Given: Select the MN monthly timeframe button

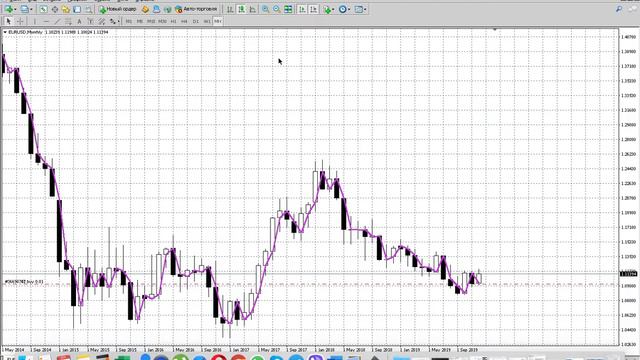Looking at the screenshot, I should click(218, 21).
